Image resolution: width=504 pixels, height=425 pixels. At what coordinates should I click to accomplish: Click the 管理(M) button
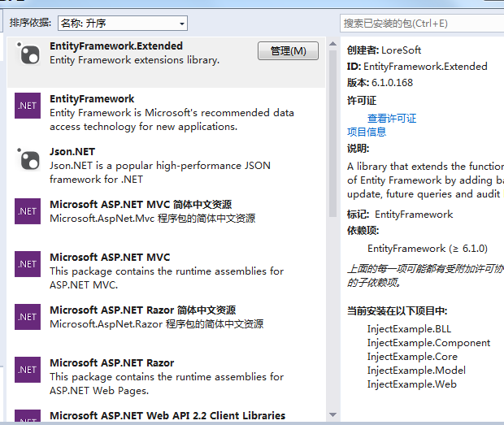(288, 50)
